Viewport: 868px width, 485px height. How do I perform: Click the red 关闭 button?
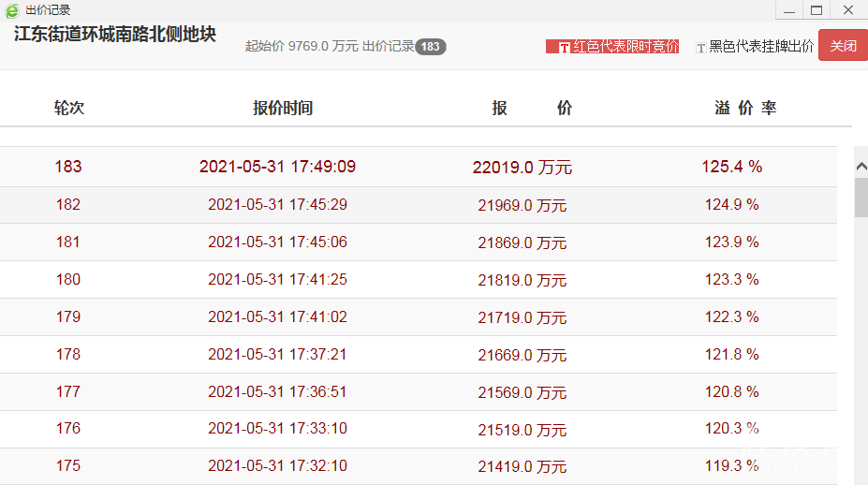coord(843,46)
